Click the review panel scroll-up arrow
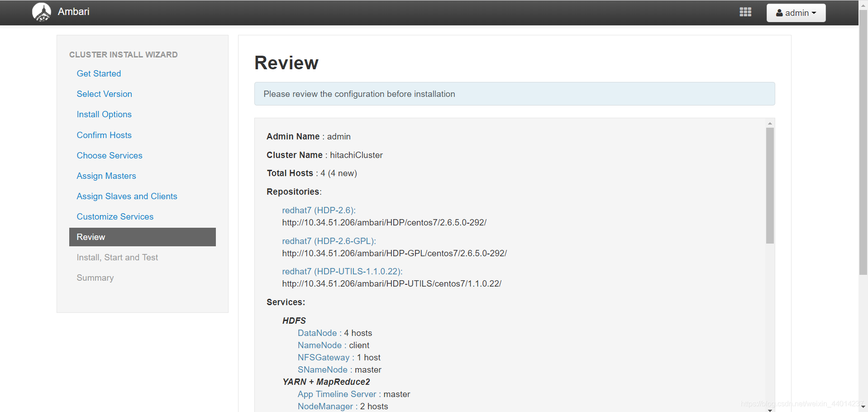The image size is (868, 412). coord(770,123)
